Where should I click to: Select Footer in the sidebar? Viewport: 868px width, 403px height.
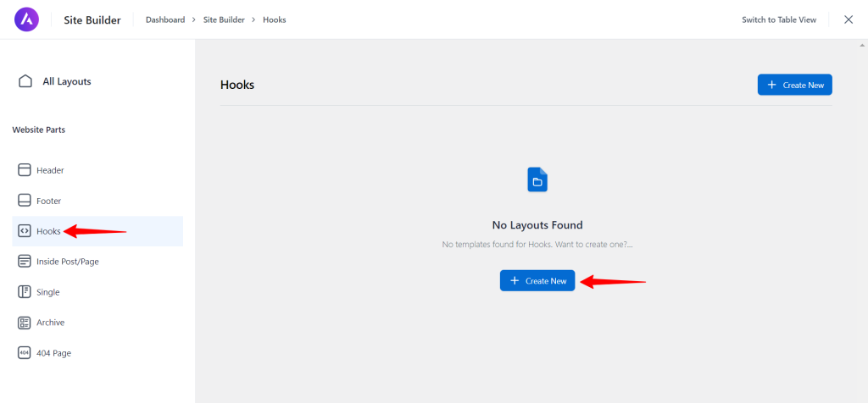pos(97,201)
